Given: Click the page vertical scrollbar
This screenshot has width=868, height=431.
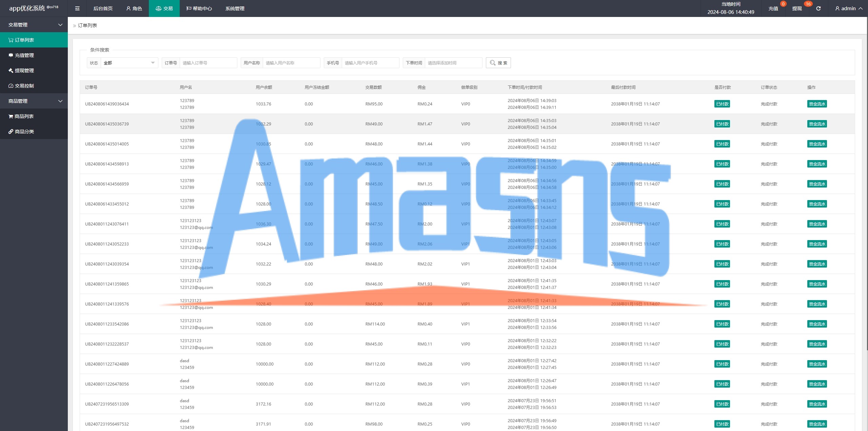Looking at the screenshot, I should pyautogui.click(x=867, y=183).
